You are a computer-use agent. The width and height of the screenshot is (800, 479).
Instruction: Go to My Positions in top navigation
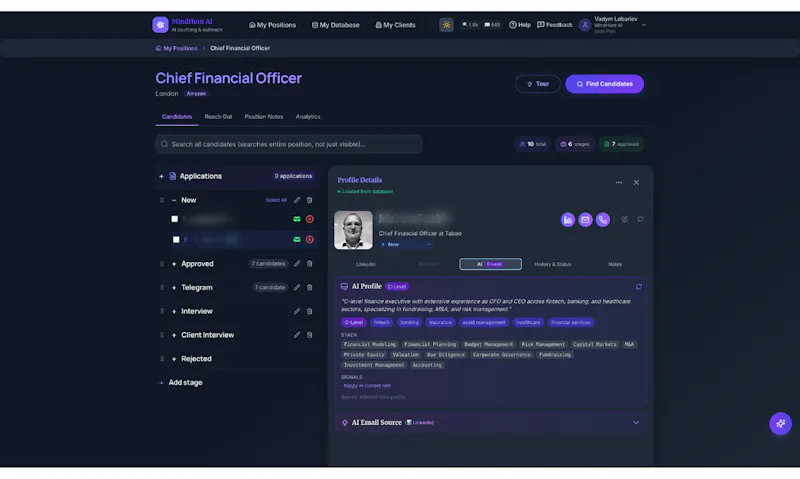click(x=272, y=24)
